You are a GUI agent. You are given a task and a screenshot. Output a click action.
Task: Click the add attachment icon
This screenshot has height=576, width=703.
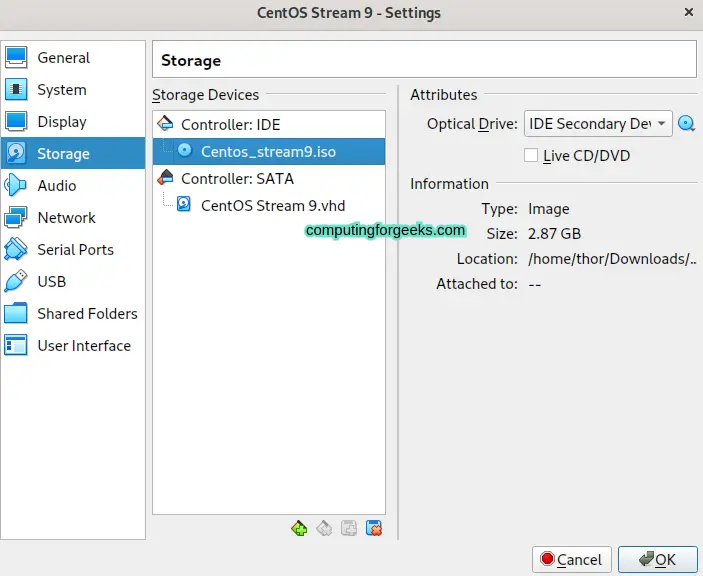(349, 528)
